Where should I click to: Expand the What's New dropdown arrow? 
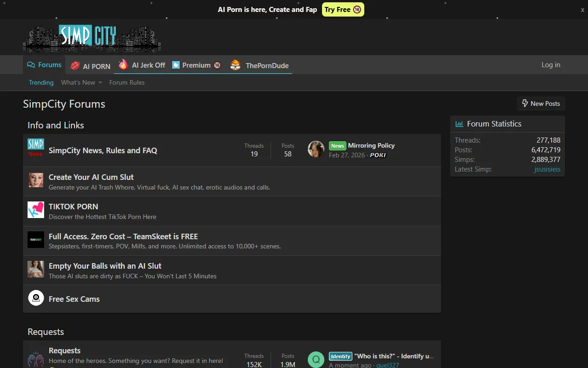pyautogui.click(x=100, y=83)
